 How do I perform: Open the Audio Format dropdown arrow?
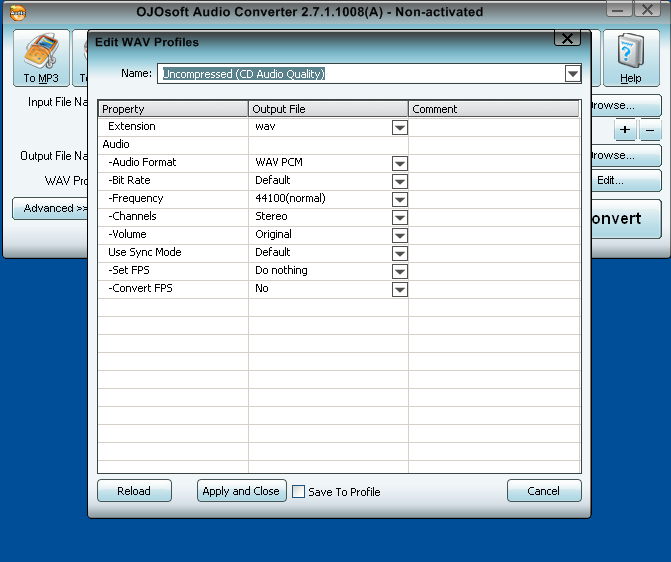pos(400,163)
